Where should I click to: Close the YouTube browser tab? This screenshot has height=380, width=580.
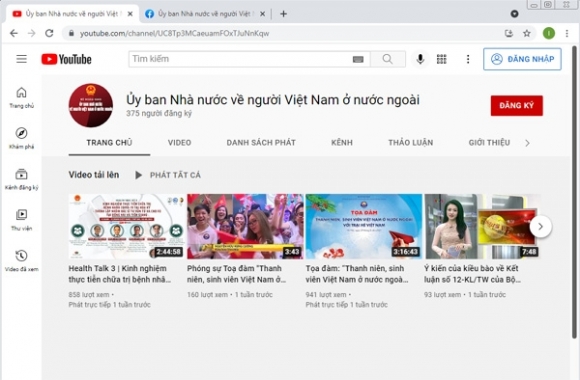tap(130, 14)
